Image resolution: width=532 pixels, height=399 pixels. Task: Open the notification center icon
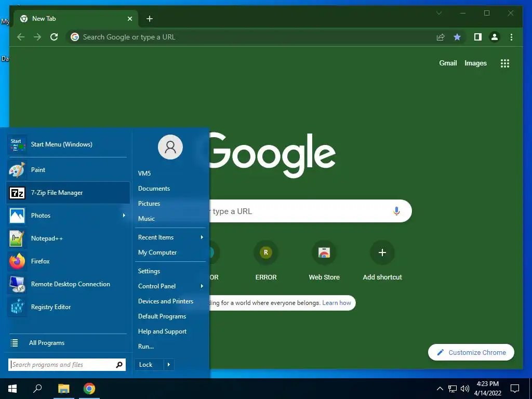pyautogui.click(x=515, y=389)
